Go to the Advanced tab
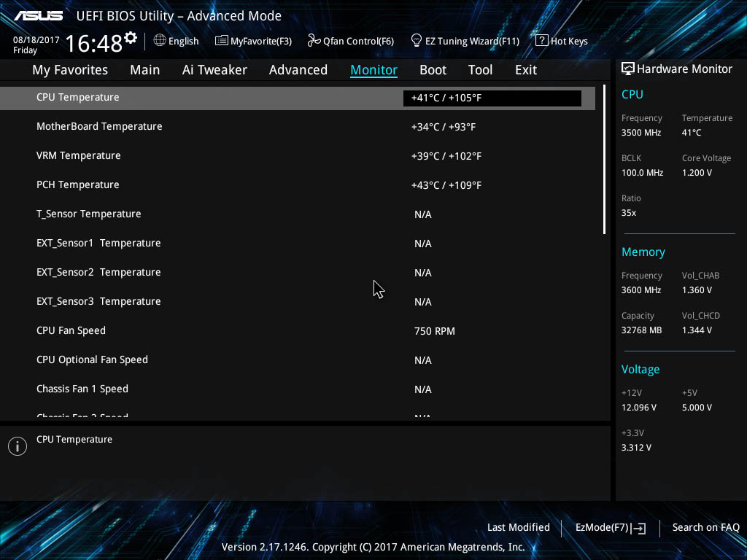747x560 pixels. pos(298,70)
